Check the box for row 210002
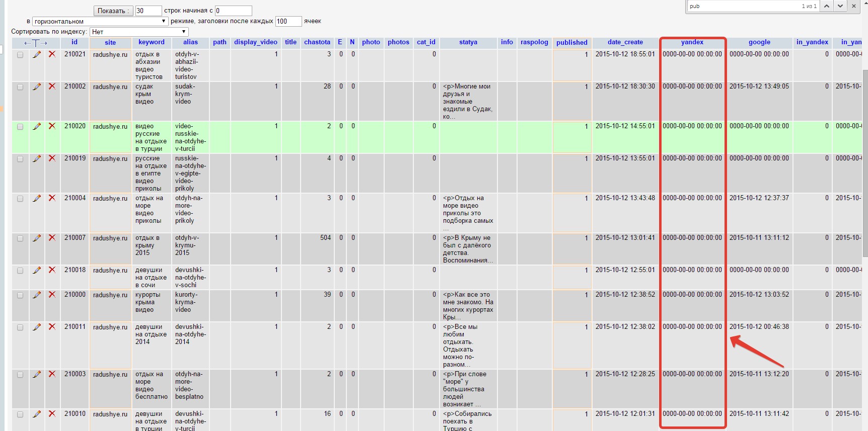Image resolution: width=868 pixels, height=431 pixels. (x=20, y=87)
